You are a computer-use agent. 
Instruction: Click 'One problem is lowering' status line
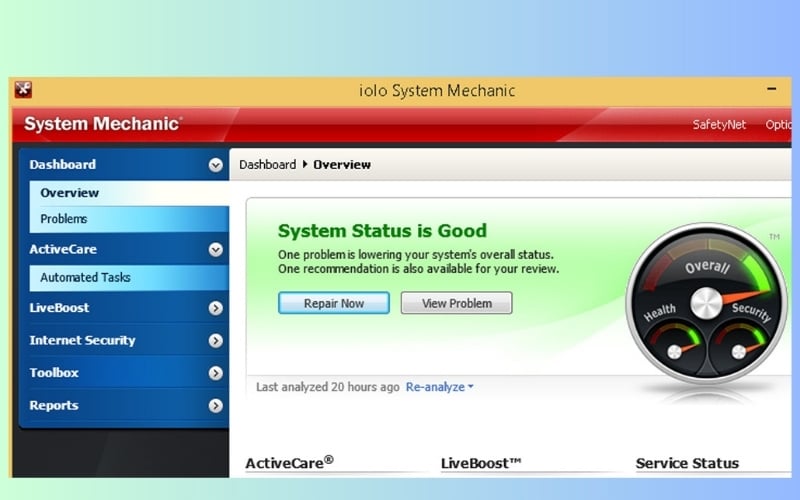pos(416,254)
